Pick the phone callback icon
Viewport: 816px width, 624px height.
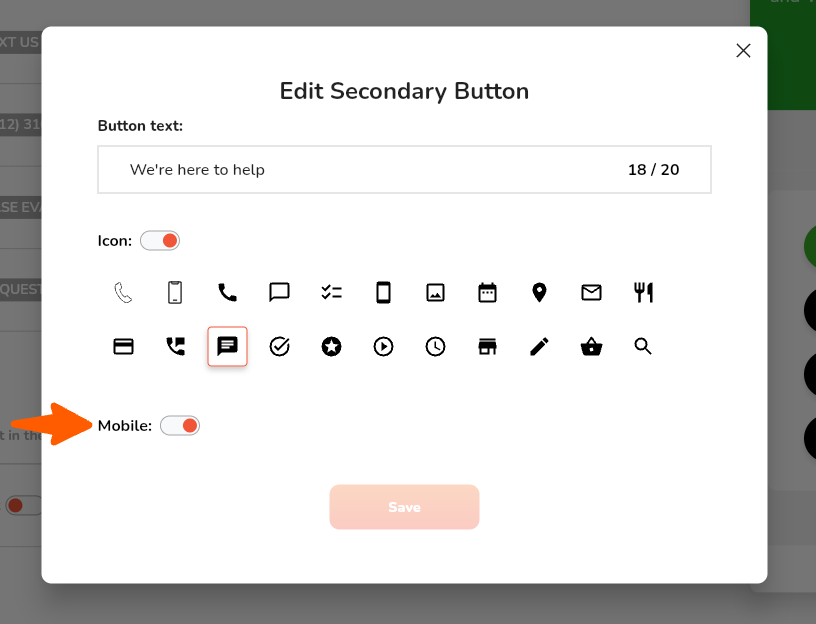(175, 347)
